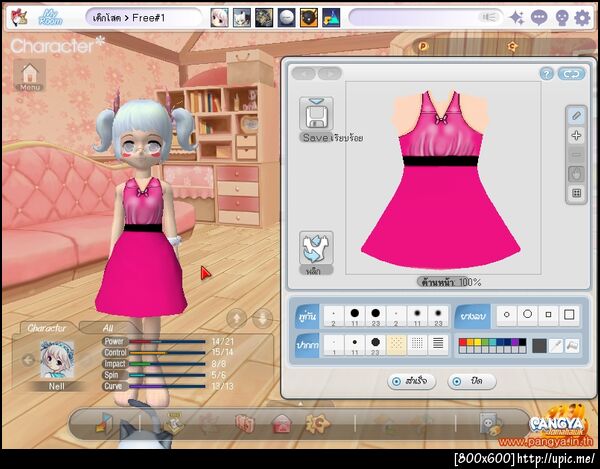Select the horizontal lines pattern brush
Image resolution: width=600 pixels, height=469 pixels.
(x=438, y=344)
